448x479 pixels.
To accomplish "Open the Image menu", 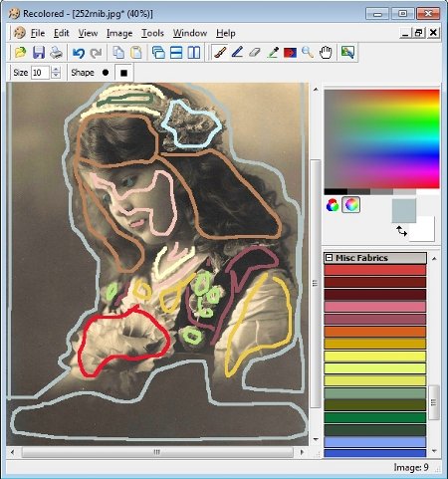I will [119, 33].
